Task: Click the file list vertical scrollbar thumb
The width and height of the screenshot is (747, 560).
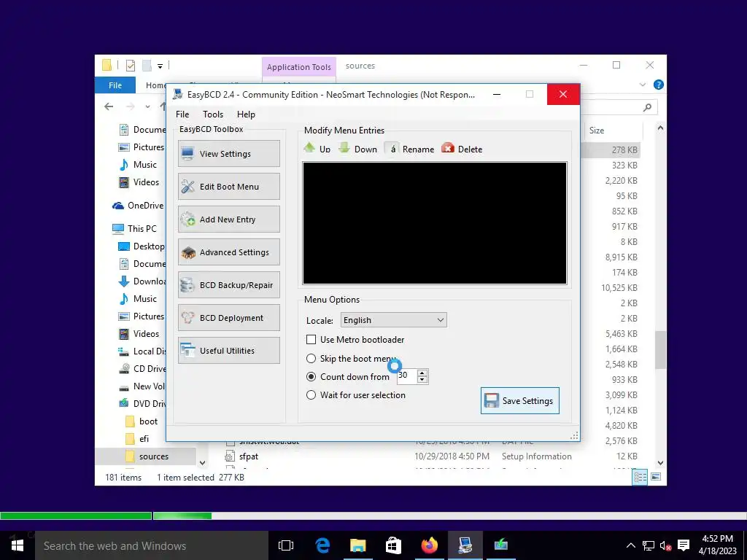Action: pyautogui.click(x=659, y=349)
